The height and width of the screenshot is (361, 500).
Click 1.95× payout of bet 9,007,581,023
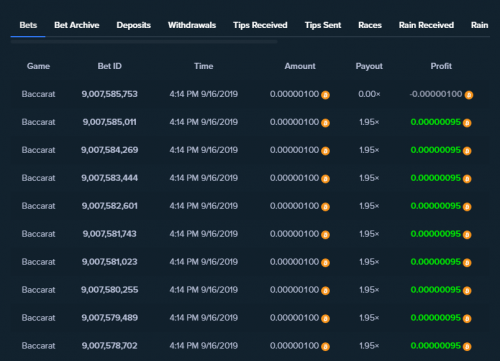pyautogui.click(x=369, y=262)
